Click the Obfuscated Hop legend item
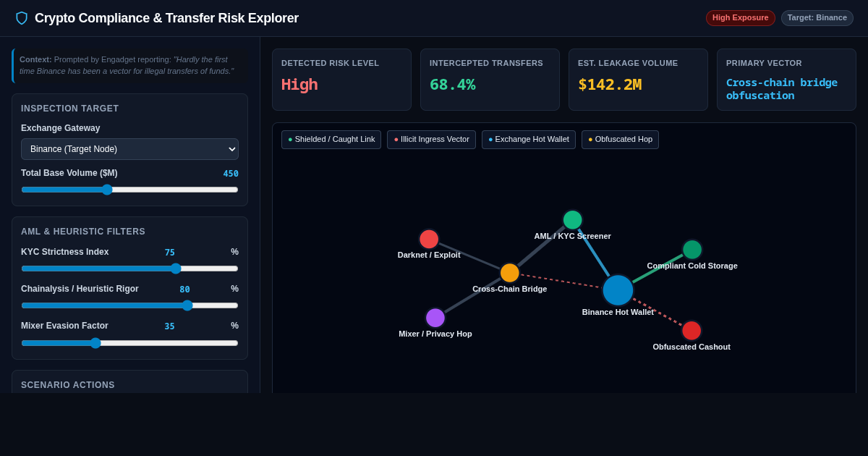This screenshot has height=456, width=868. 620,140
